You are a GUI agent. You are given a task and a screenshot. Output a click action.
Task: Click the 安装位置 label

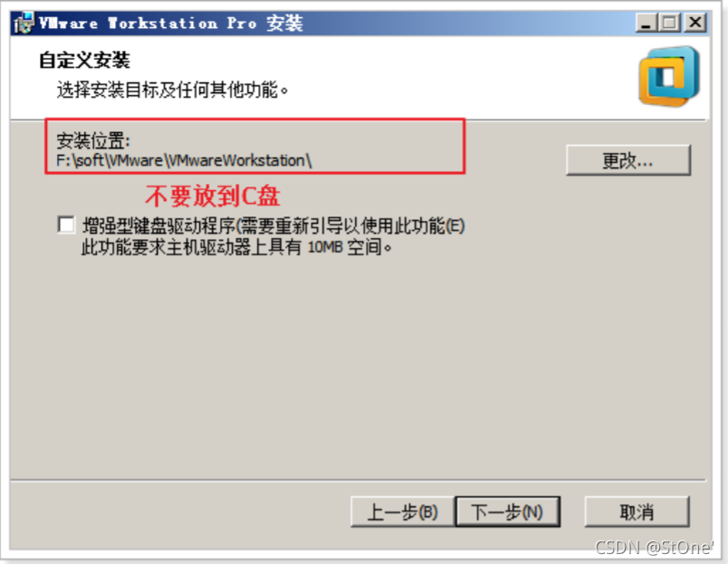click(x=93, y=140)
